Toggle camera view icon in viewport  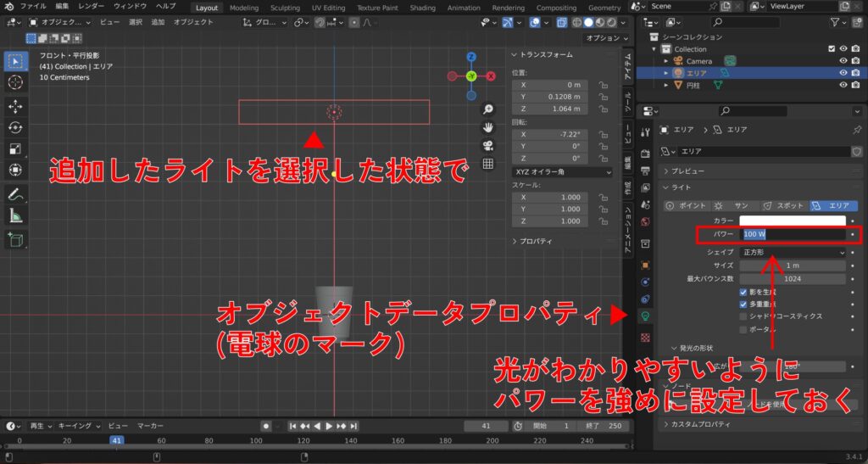click(488, 146)
